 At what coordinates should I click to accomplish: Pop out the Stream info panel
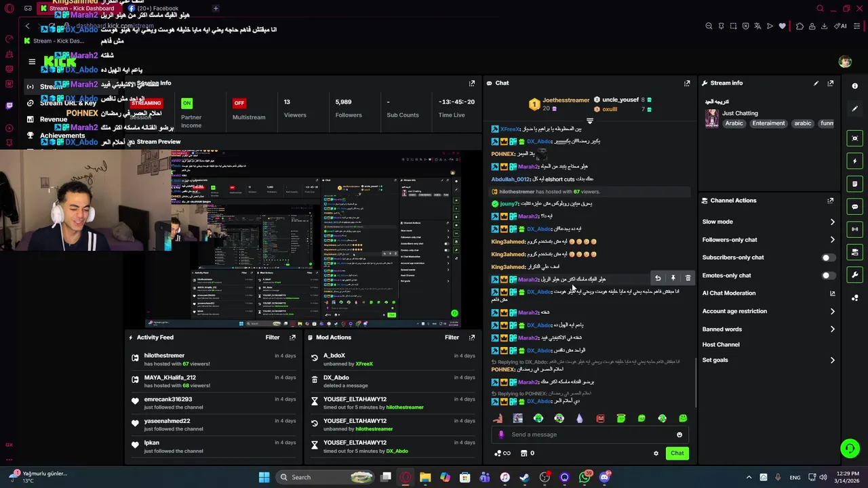coord(831,83)
